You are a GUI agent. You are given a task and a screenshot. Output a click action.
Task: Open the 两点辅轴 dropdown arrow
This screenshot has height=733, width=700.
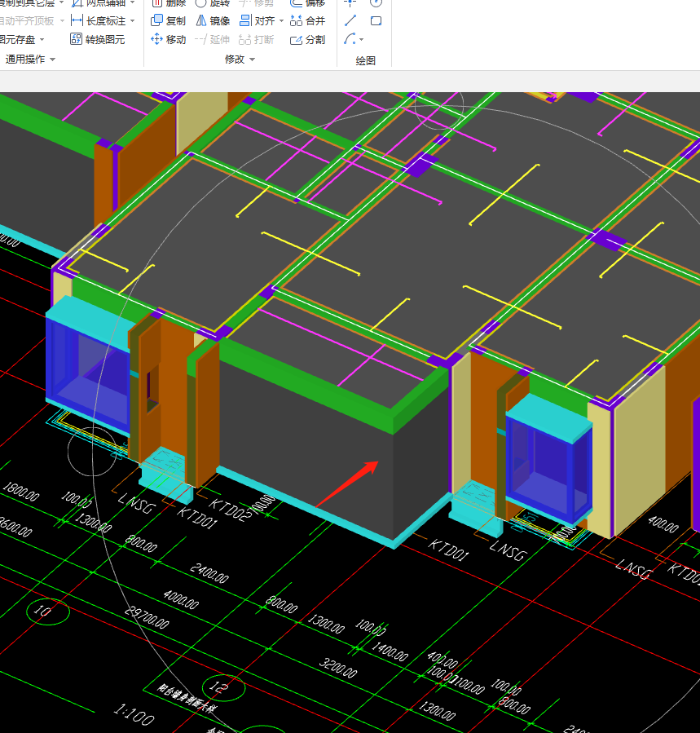(133, 2)
